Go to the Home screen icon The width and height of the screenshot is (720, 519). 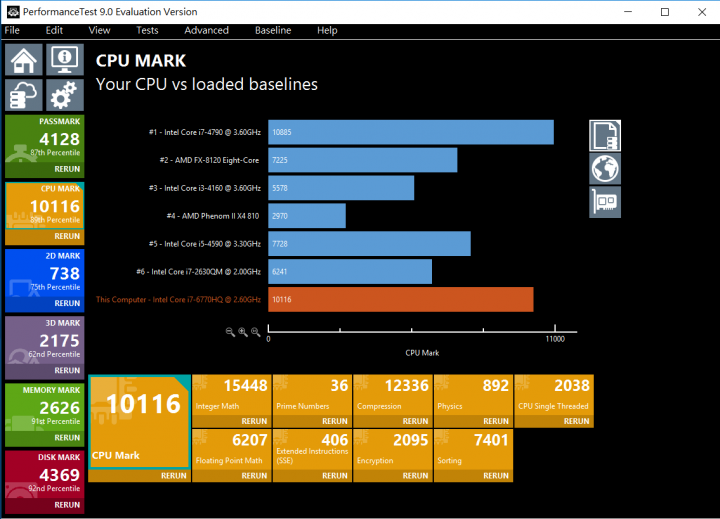click(x=24, y=60)
